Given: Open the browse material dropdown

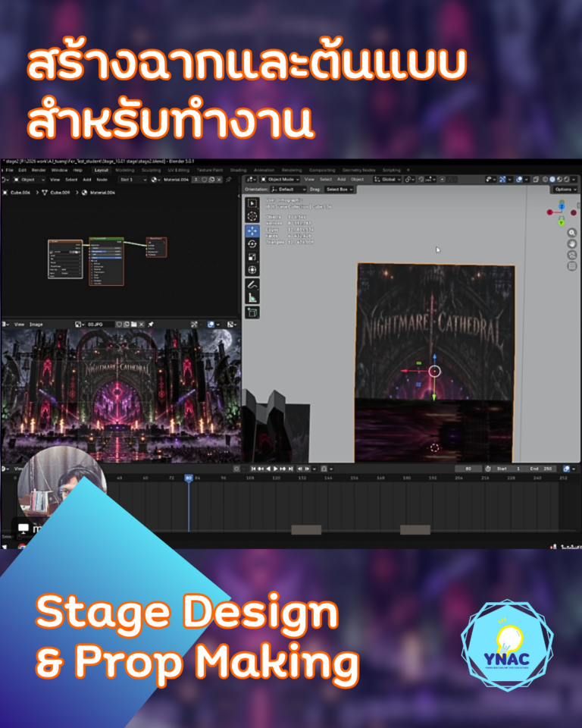Looking at the screenshot, I should 155,180.
